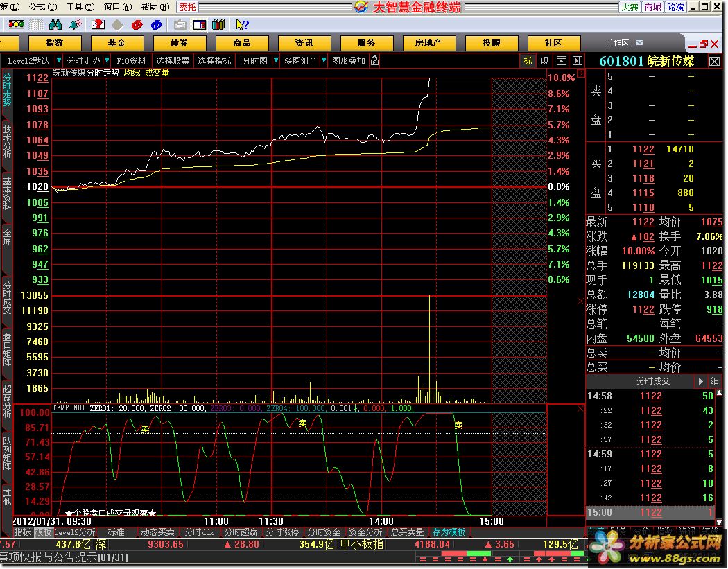
Task: Expand the 分时图 dropdown arrow
Action: (276, 60)
